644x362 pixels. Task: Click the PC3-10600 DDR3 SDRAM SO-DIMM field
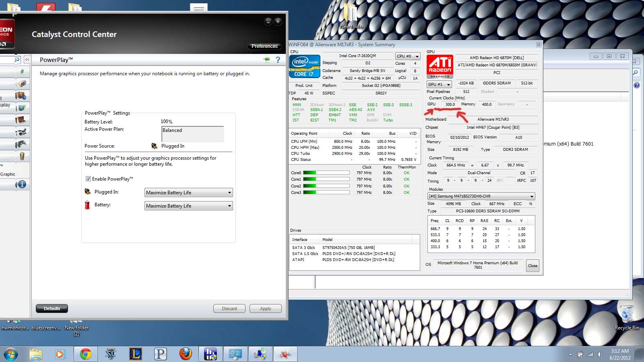pyautogui.click(x=487, y=211)
